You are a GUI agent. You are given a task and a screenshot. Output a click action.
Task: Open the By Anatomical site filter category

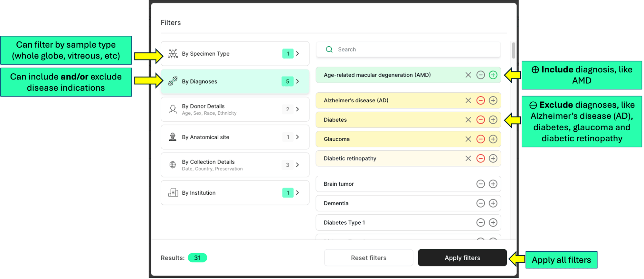[235, 137]
